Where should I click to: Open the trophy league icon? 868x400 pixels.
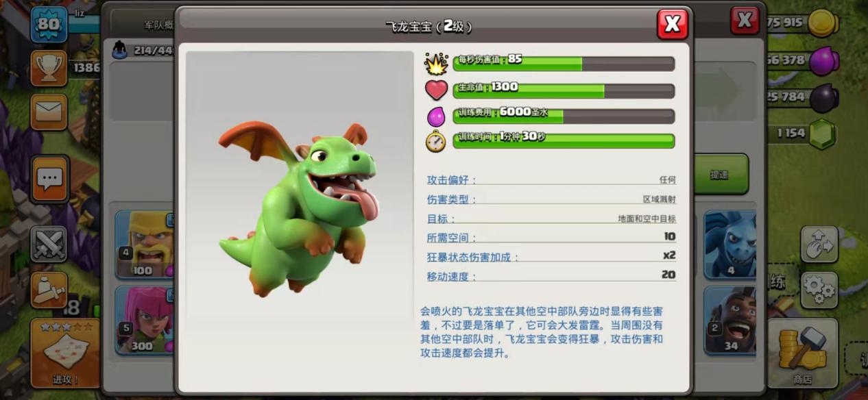(49, 68)
